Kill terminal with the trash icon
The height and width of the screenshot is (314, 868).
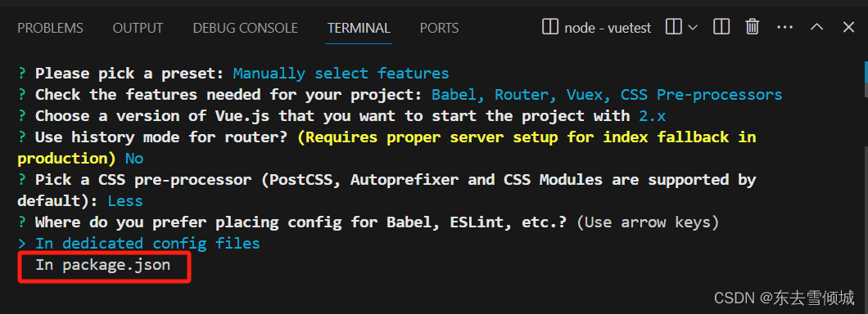[752, 26]
